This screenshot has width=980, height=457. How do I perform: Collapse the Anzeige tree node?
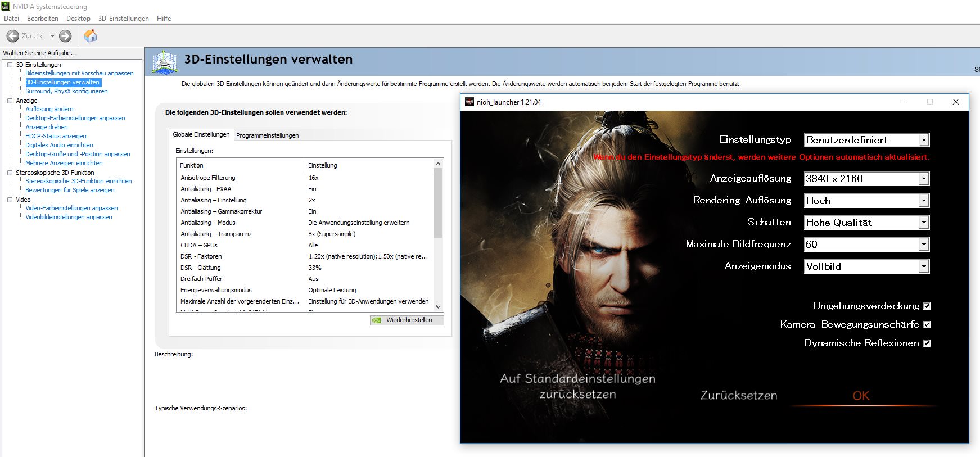pyautogui.click(x=10, y=101)
